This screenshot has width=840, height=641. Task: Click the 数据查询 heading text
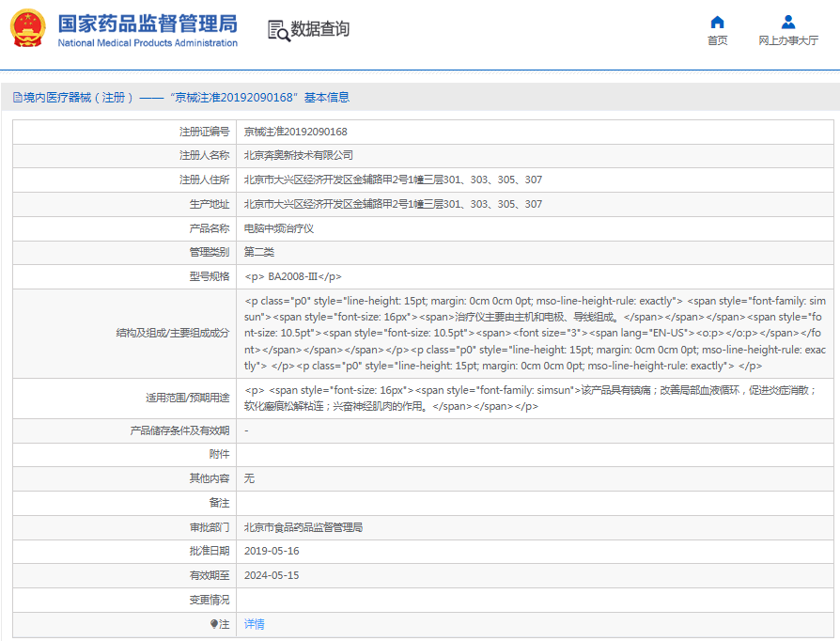319,29
